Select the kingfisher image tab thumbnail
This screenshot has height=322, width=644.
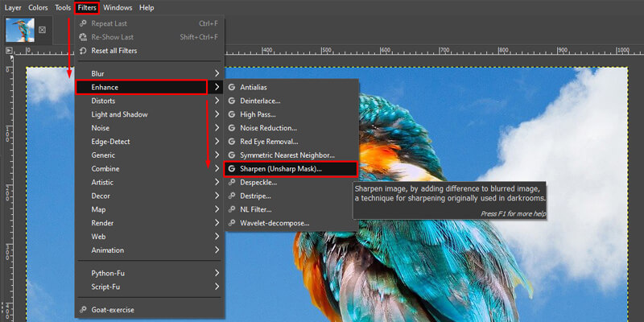pos(19,30)
